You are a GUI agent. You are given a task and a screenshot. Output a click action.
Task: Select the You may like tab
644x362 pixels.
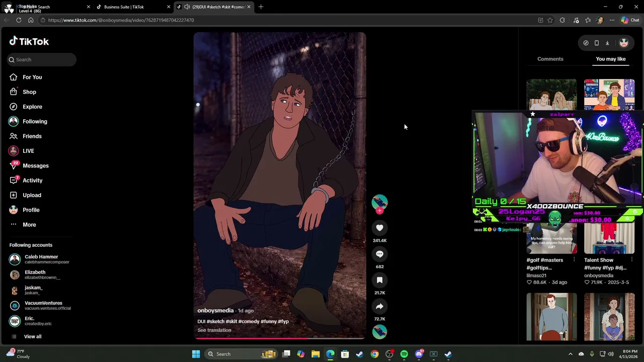point(611,59)
